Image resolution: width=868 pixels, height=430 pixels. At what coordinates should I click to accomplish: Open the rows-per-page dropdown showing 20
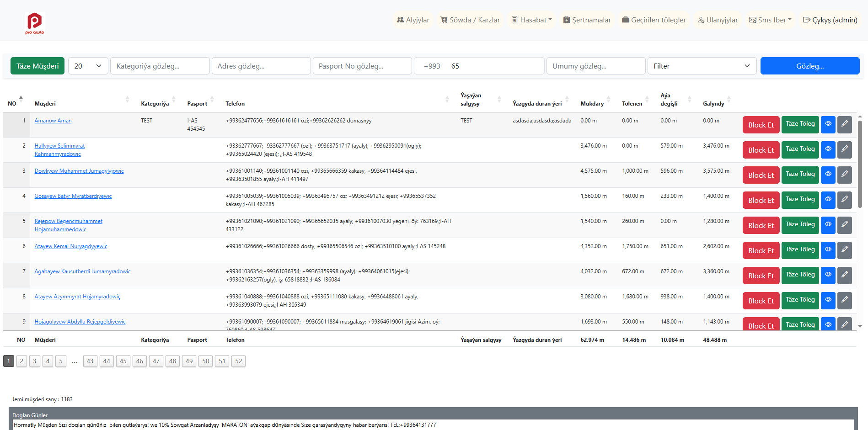pos(88,66)
